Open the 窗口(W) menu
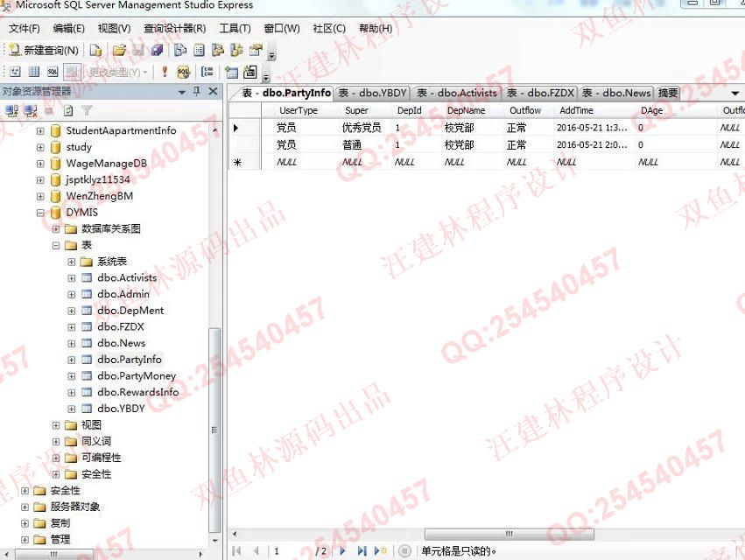Screen dimensions: 745x560 (282, 29)
